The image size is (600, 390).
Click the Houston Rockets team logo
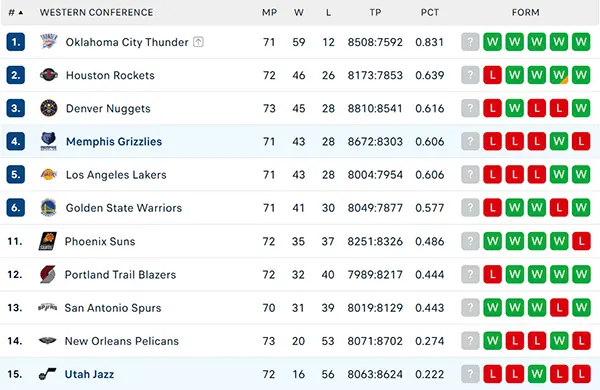(x=49, y=75)
